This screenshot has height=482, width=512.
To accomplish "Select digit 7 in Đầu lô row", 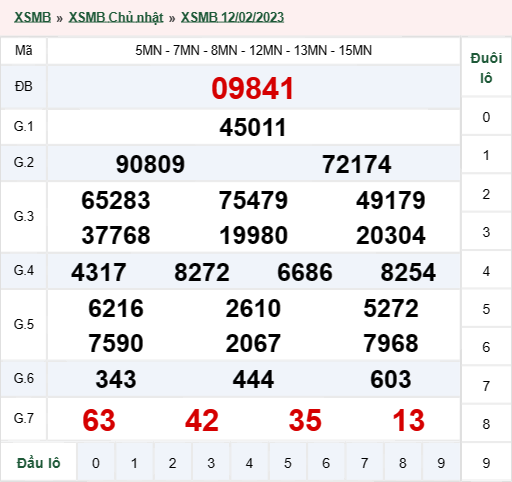I will (x=364, y=463).
